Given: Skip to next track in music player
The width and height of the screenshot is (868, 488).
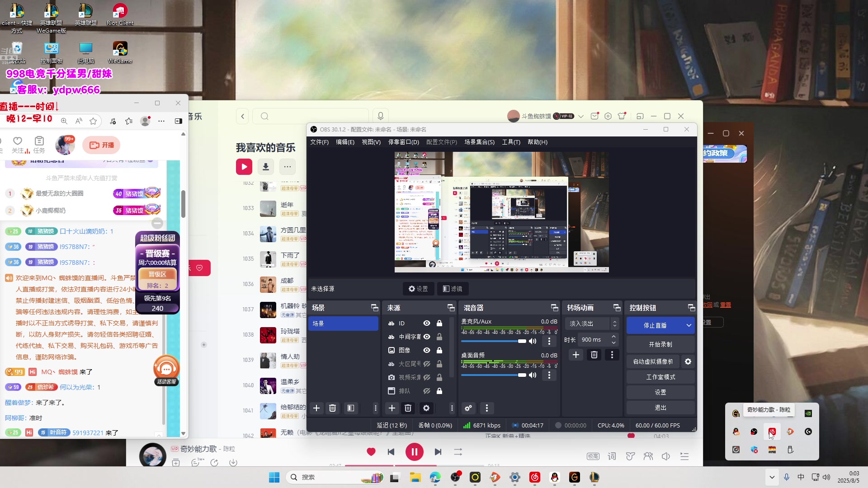Looking at the screenshot, I should click(x=438, y=452).
